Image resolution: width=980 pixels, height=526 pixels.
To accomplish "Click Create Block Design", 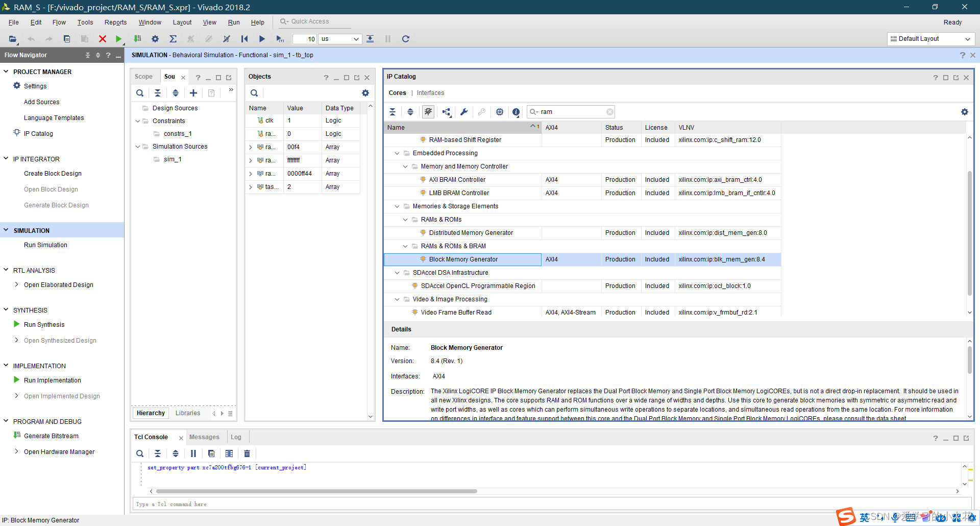I will click(x=53, y=174).
